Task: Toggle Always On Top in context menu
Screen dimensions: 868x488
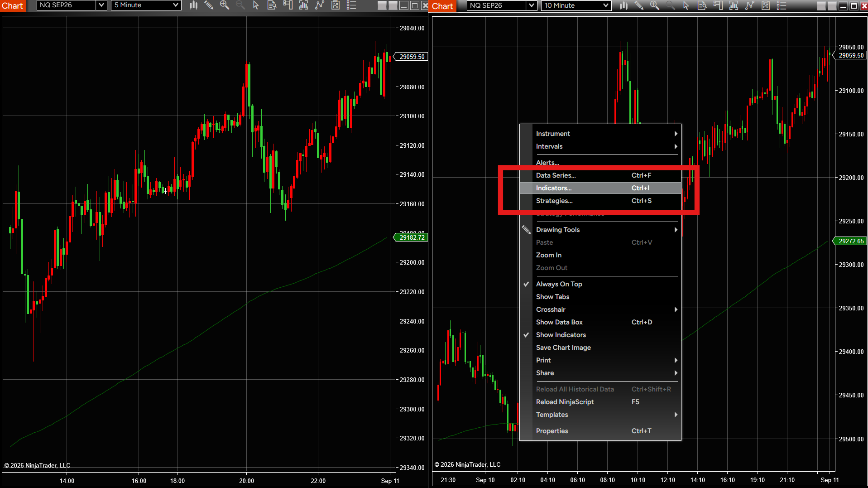Action: tap(600, 284)
